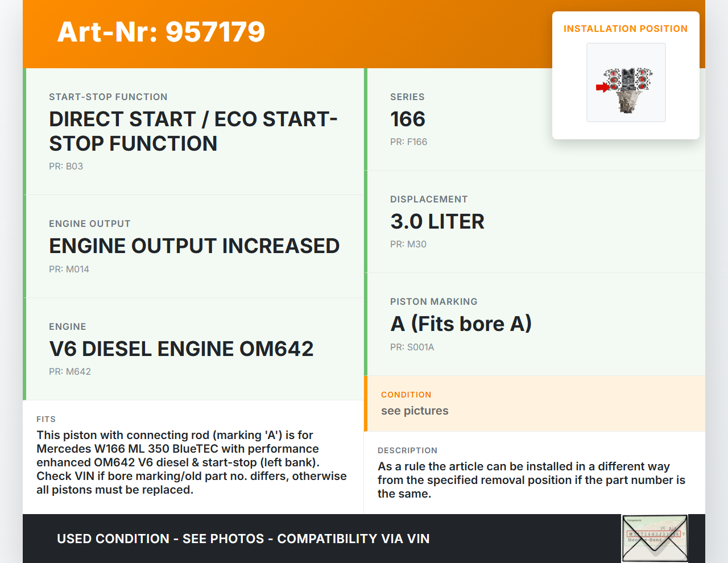Open the VIN envelope thumbnail in footer
The image size is (728, 563).
[655, 538]
